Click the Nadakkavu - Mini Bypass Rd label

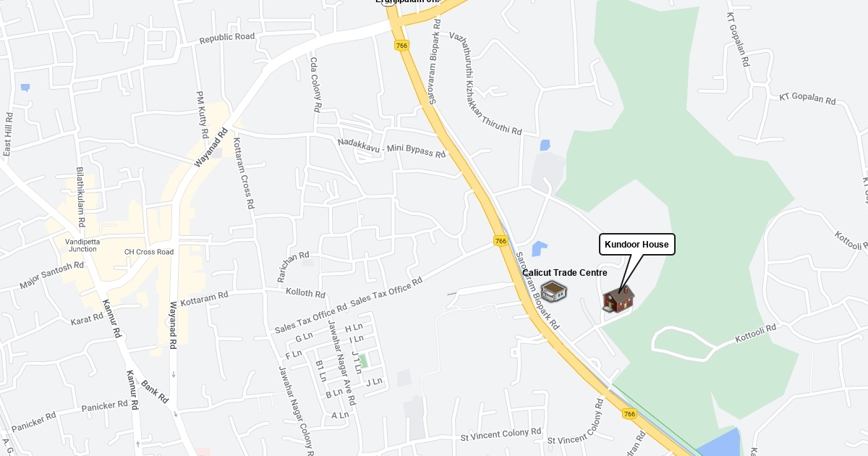pyautogui.click(x=392, y=148)
